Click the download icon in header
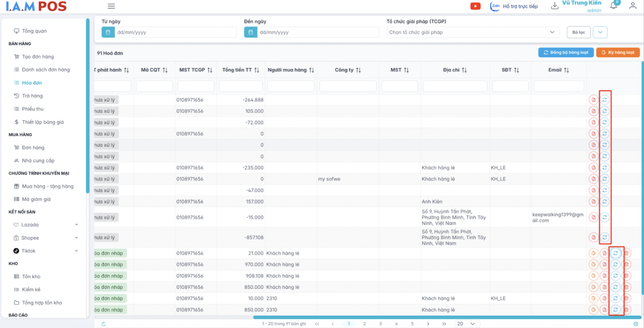Image resolution: width=644 pixels, height=328 pixels. click(554, 6)
